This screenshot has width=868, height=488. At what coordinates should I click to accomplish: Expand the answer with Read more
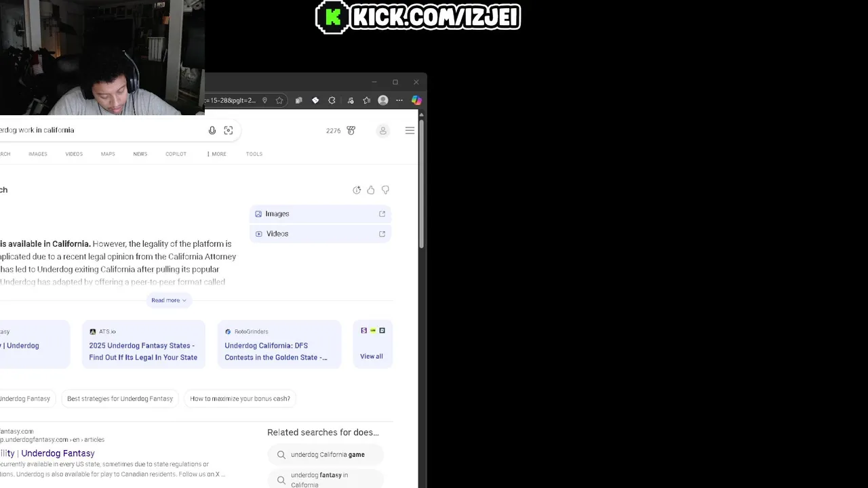click(169, 300)
